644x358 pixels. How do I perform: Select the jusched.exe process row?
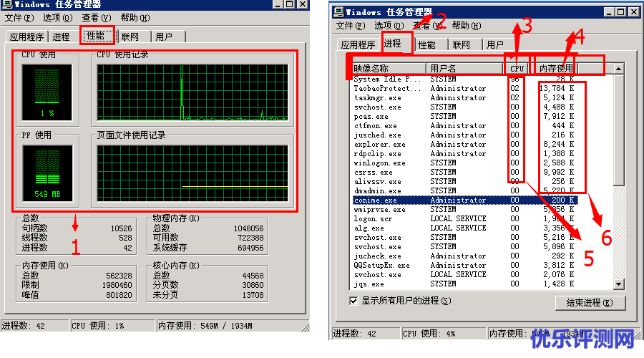coord(465,135)
